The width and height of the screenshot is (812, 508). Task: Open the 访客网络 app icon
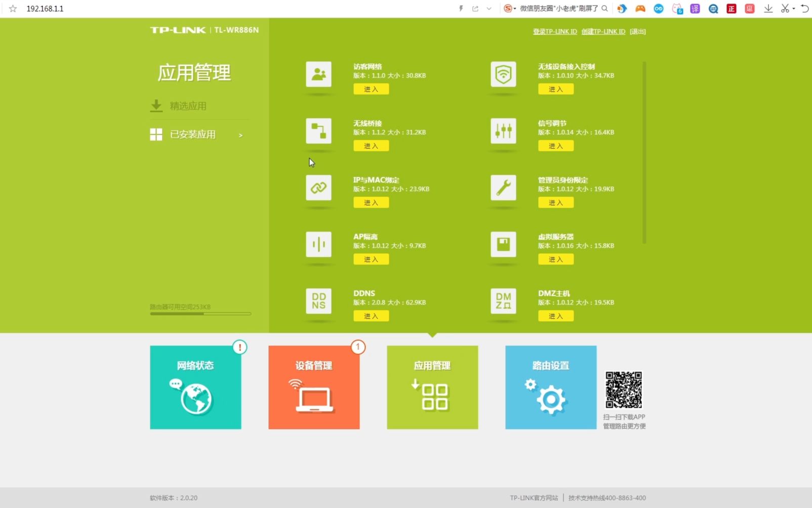tap(318, 74)
